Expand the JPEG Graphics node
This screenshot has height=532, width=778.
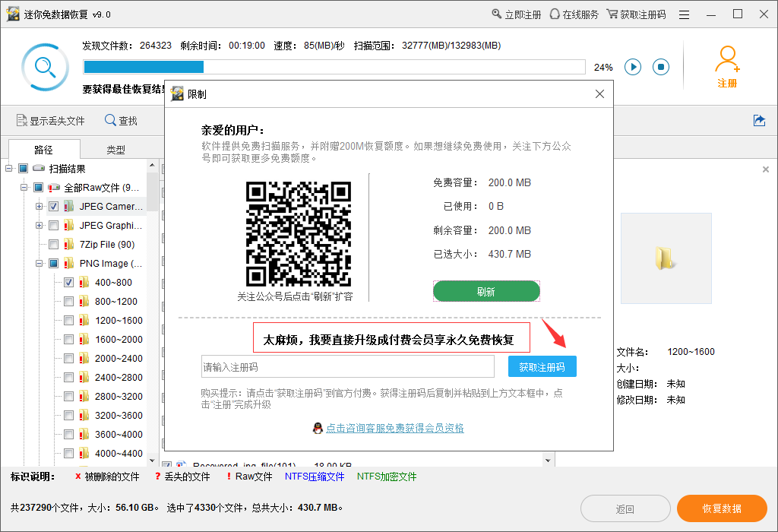40,225
